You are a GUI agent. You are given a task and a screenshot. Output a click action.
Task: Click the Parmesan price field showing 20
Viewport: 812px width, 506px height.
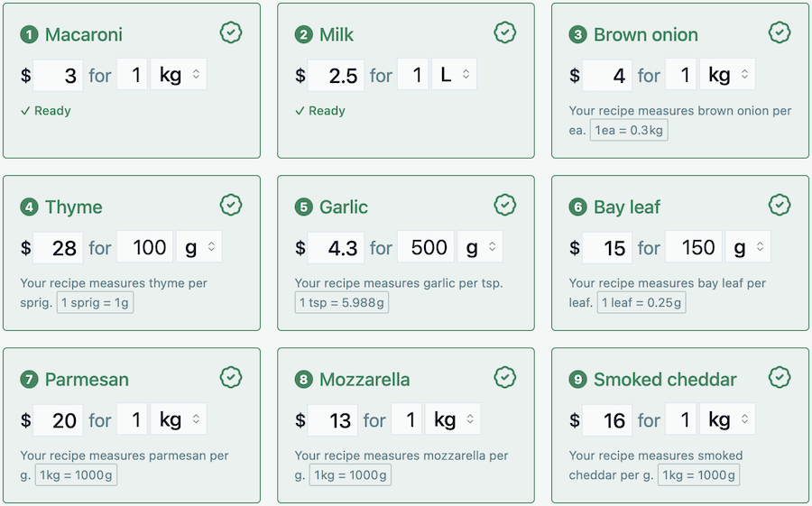click(59, 419)
